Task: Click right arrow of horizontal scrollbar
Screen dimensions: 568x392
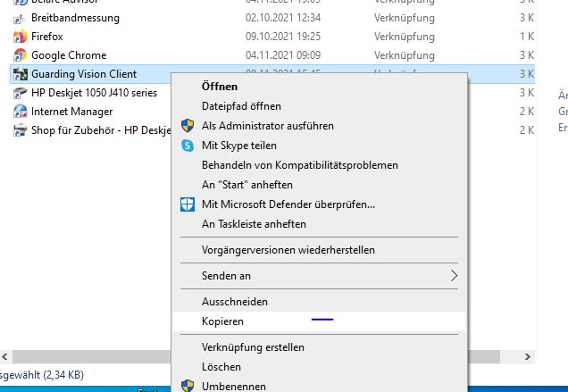Action: tap(528, 357)
